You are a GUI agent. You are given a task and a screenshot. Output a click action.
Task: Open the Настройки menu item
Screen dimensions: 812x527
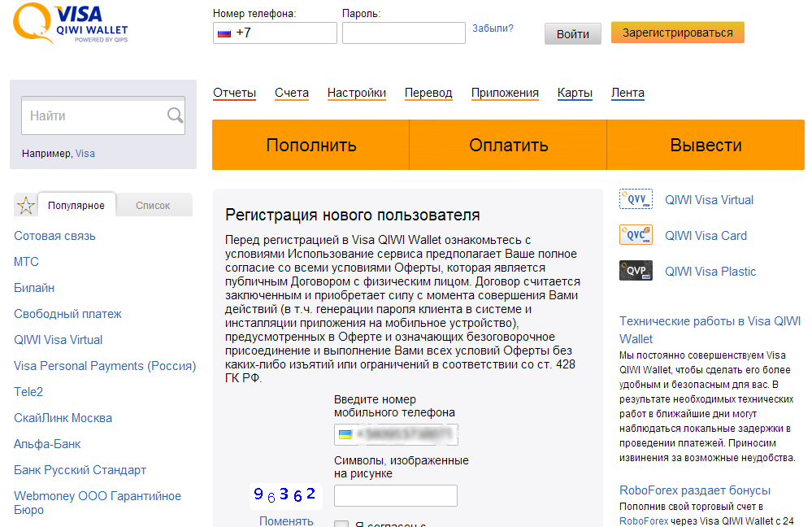(357, 93)
